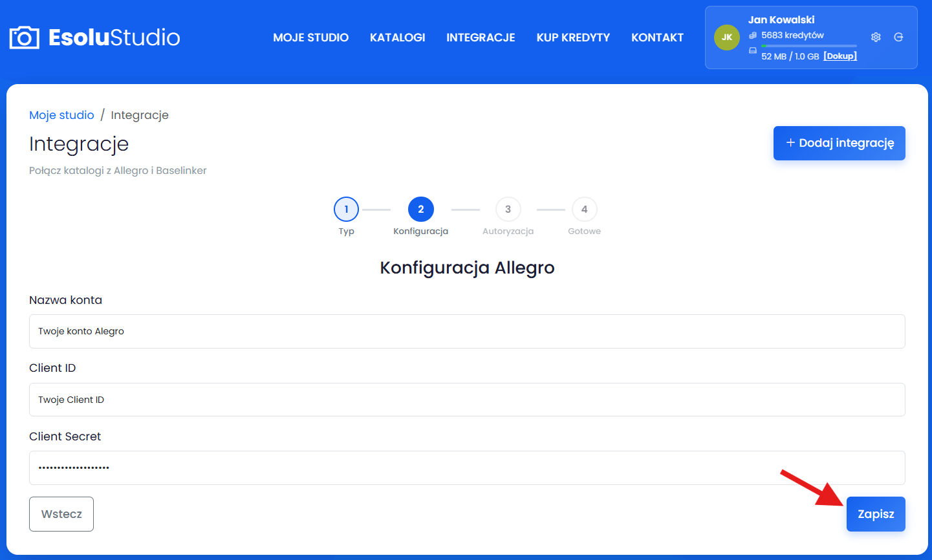
Task: Focus the Client Secret password field
Action: [x=467, y=468]
